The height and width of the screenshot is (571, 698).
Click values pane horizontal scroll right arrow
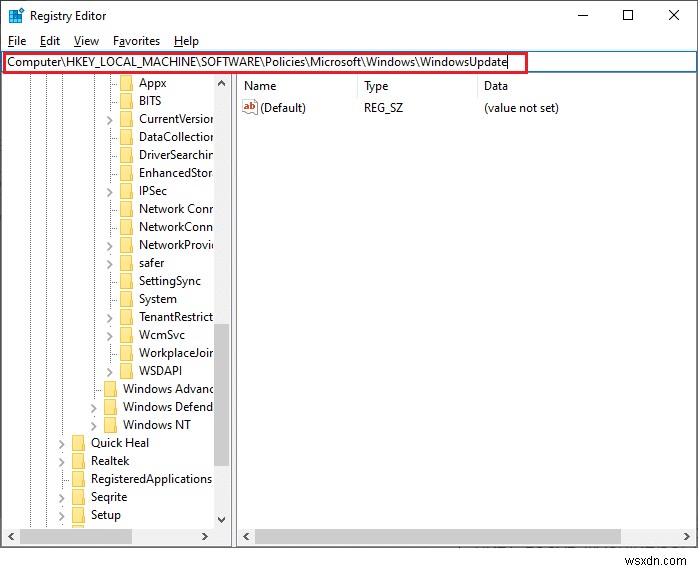(x=687, y=536)
